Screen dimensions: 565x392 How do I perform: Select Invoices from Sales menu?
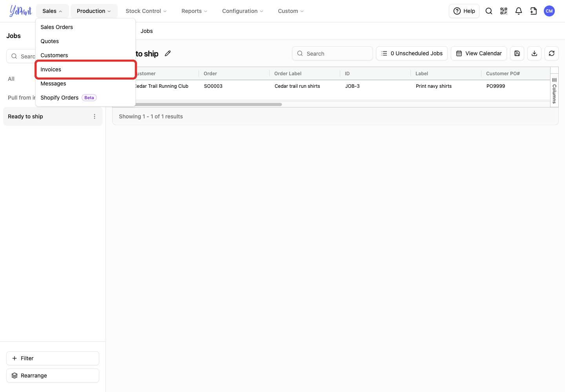pyautogui.click(x=86, y=69)
